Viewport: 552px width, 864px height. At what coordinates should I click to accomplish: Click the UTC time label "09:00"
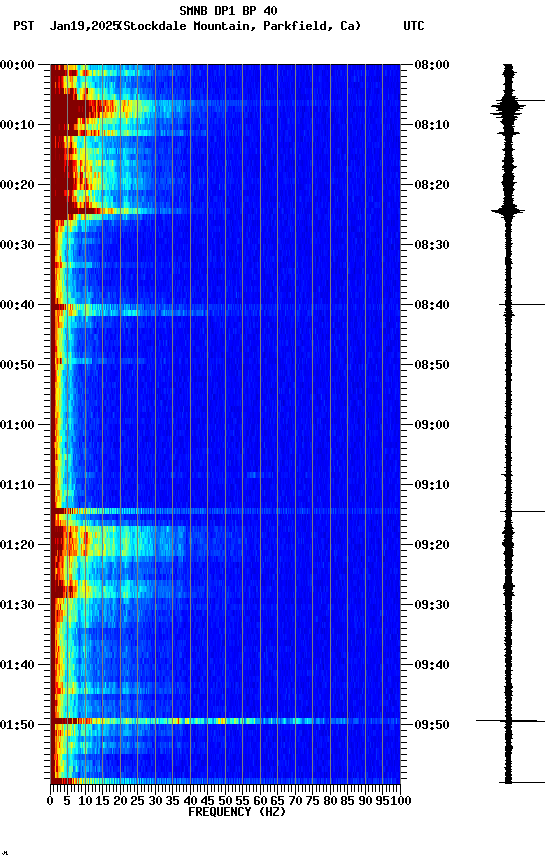coord(432,425)
